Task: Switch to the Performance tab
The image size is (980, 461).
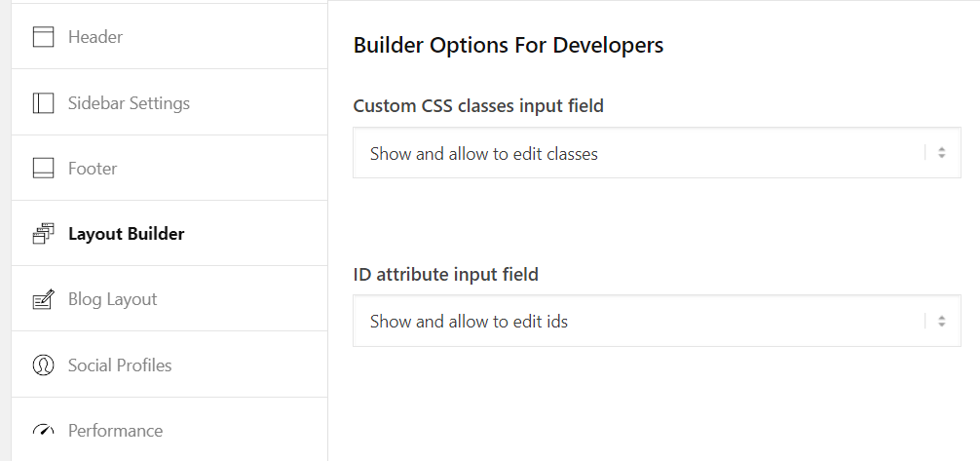Action: tap(170, 430)
